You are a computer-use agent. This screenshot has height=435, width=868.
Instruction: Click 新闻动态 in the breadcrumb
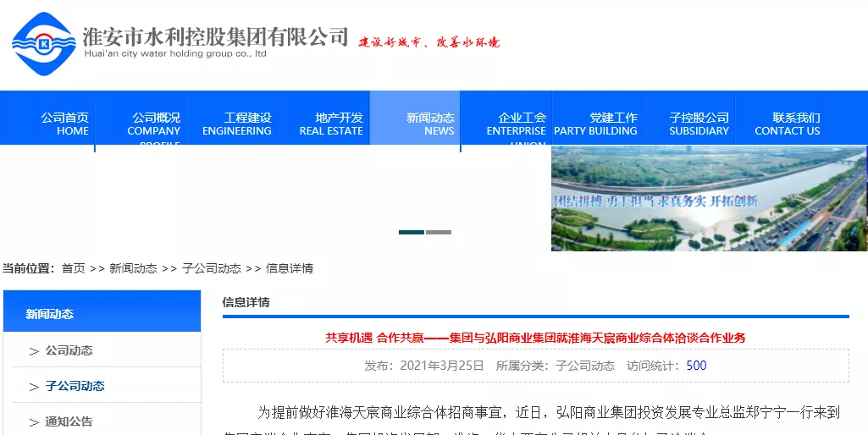(133, 268)
